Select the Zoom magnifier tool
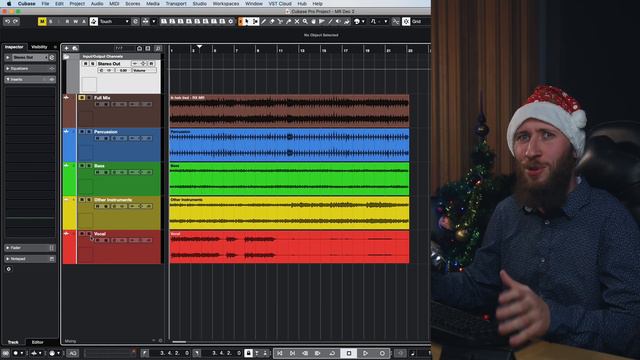Screen dimensions: 640x360 click(x=305, y=21)
